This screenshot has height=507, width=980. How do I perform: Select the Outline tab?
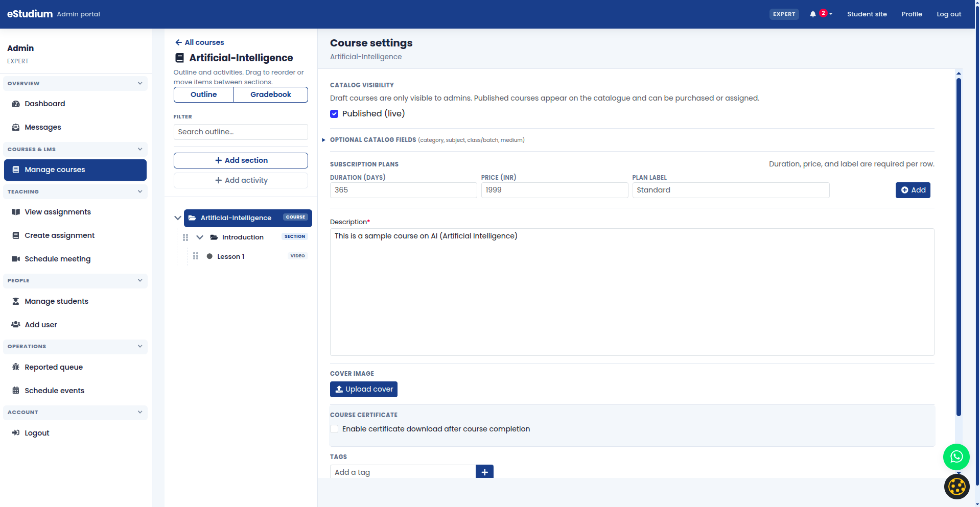pyautogui.click(x=204, y=94)
